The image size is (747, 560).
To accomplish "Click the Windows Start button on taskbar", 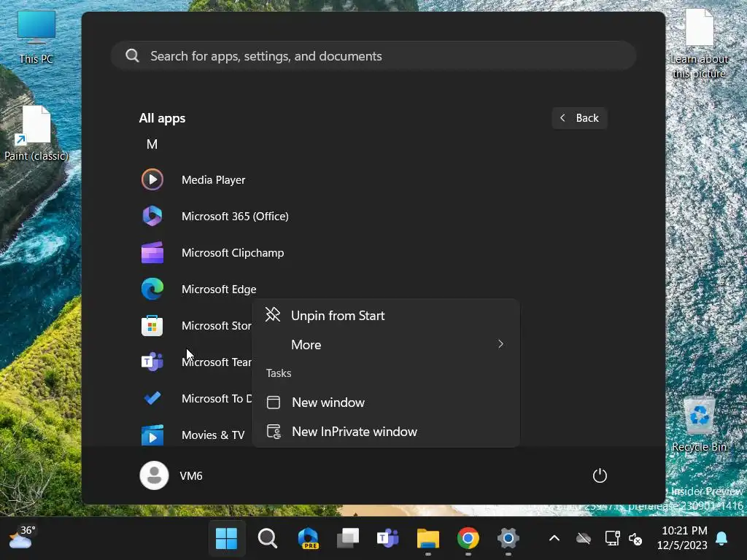I will (x=226, y=538).
